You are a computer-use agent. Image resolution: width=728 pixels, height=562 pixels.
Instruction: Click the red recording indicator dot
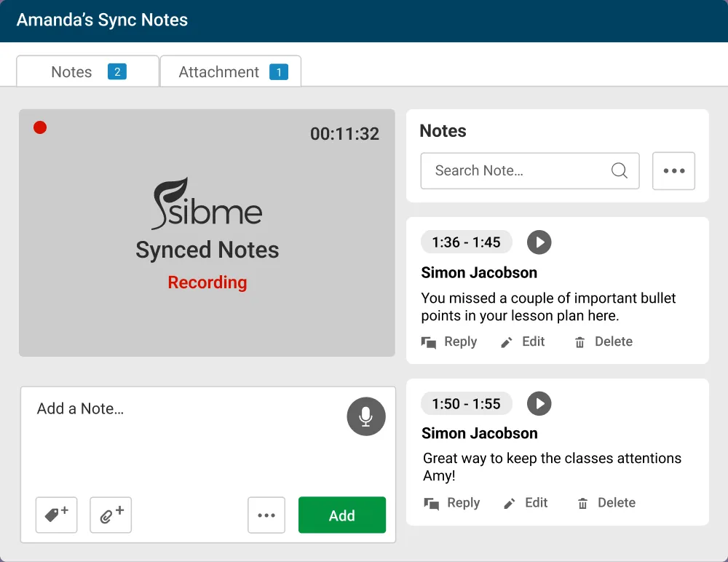40,127
